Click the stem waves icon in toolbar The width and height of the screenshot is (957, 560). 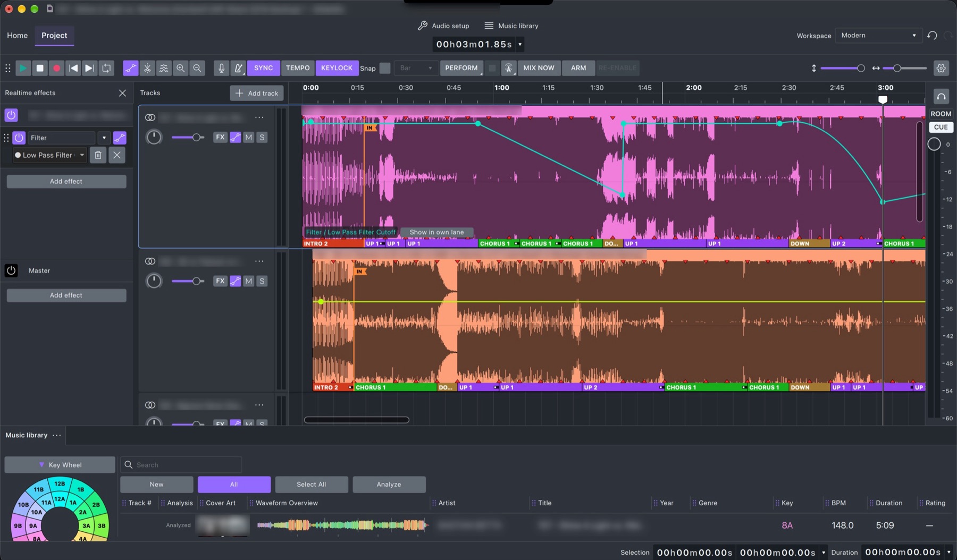coord(164,68)
